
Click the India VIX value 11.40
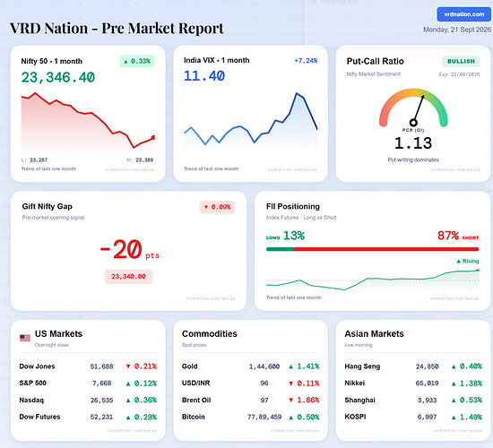click(204, 76)
